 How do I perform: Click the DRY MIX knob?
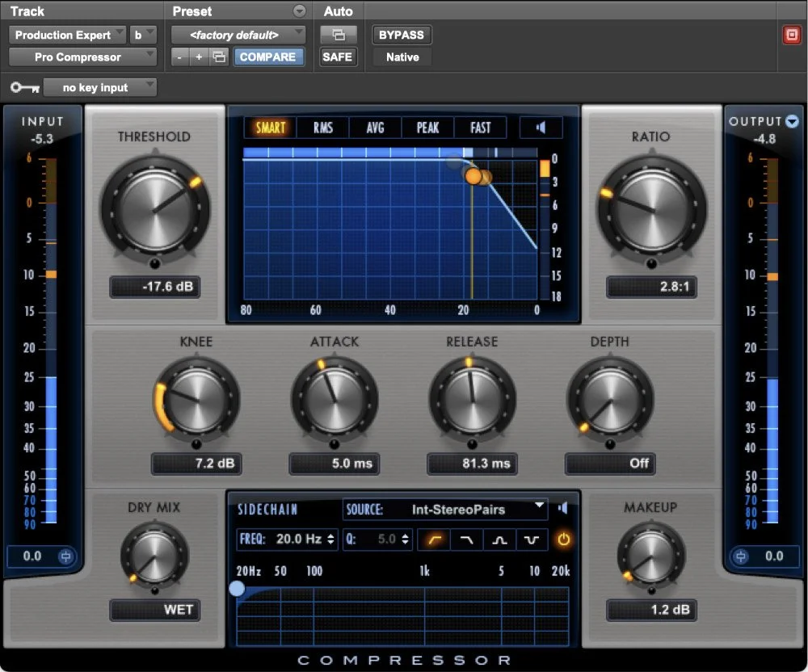154,556
